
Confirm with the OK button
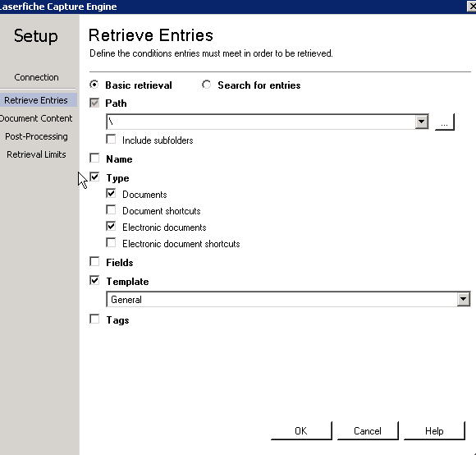(x=301, y=430)
